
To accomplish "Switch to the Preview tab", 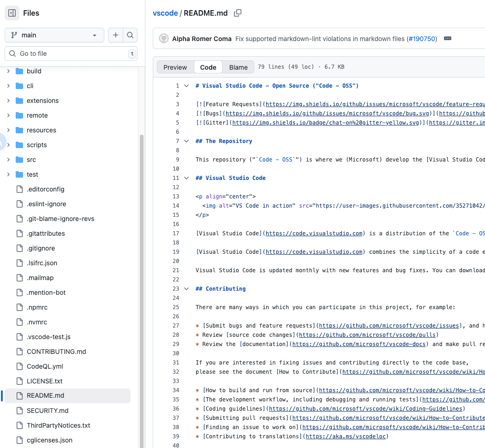I will click(175, 67).
